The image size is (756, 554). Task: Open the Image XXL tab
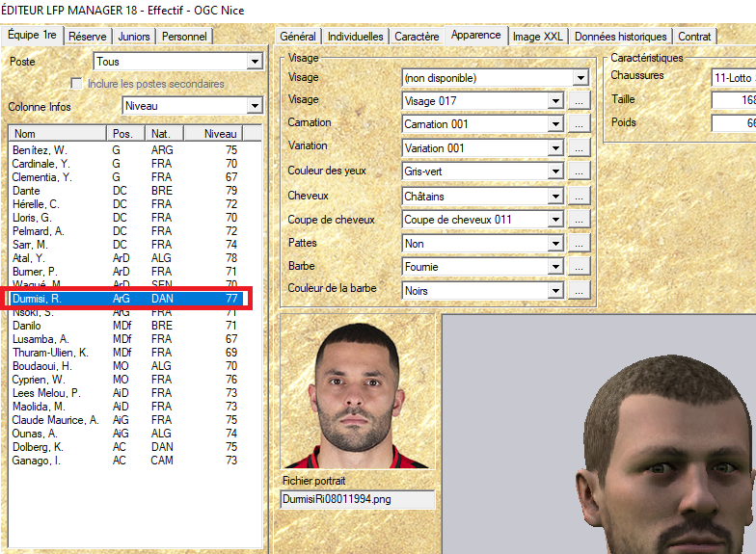click(x=538, y=37)
